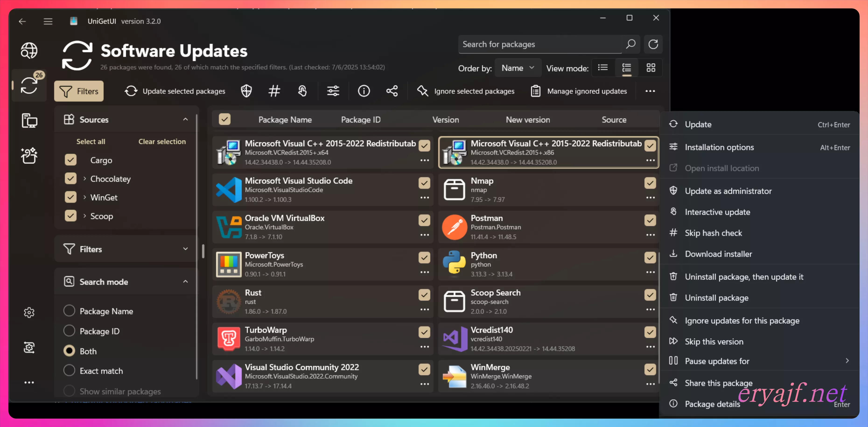868x427 pixels.
Task: Open Software Updates sidebar icon with badge 26
Action: point(29,86)
